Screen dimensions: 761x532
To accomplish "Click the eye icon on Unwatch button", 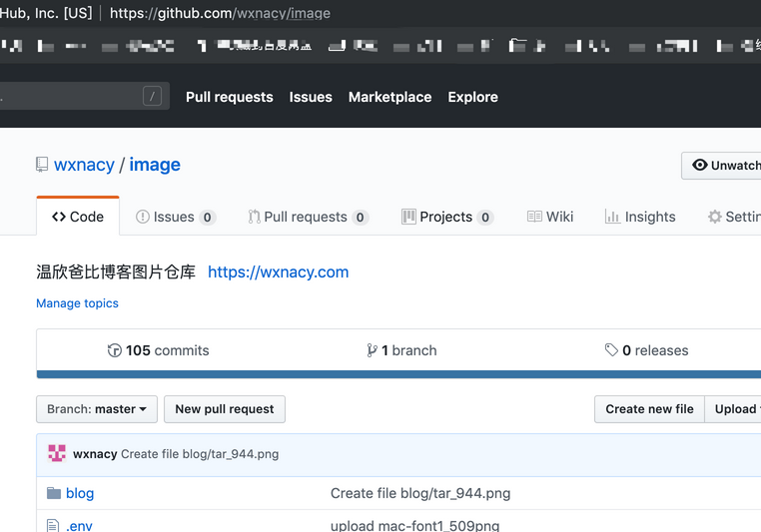I will point(699,165).
